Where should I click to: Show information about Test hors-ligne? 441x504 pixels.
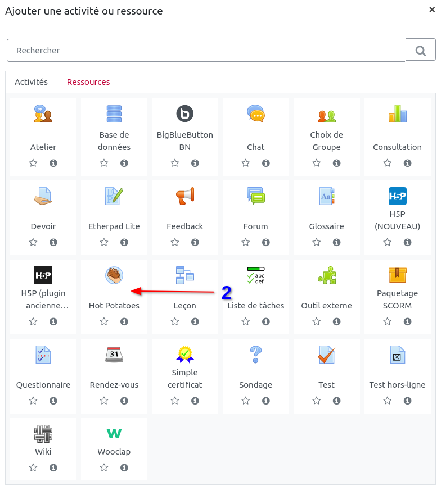coord(408,401)
